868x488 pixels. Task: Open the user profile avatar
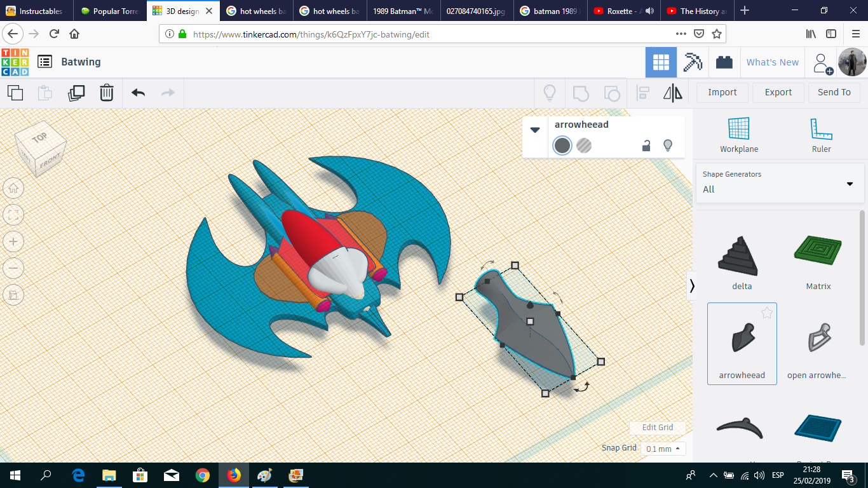(x=851, y=62)
